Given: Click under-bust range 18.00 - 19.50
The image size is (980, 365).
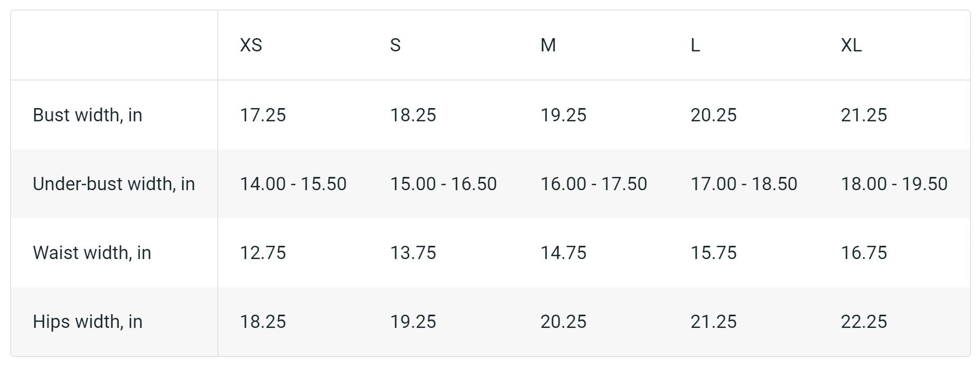Looking at the screenshot, I should tap(894, 184).
